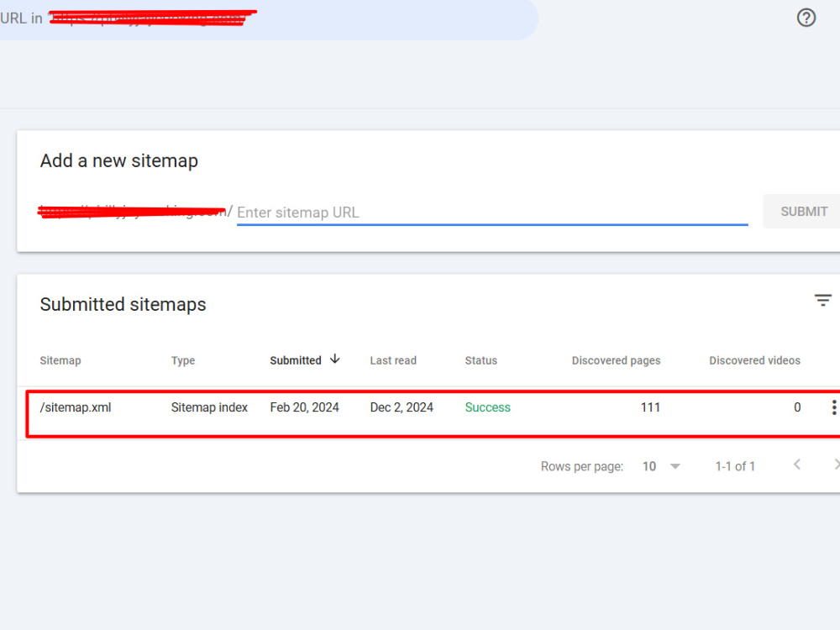The width and height of the screenshot is (840, 630).
Task: Click the Feb 20, 2024 submitted date
Action: pos(304,407)
